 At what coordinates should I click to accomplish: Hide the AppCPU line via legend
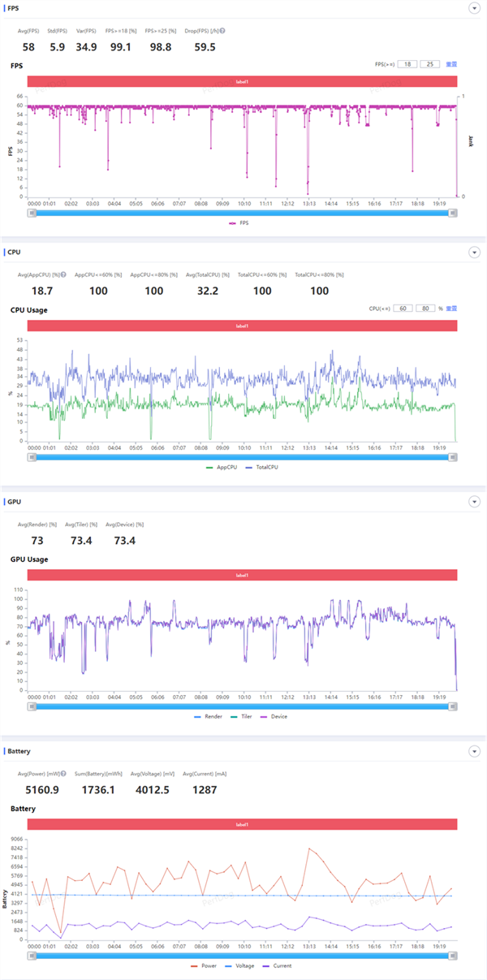pyautogui.click(x=213, y=467)
